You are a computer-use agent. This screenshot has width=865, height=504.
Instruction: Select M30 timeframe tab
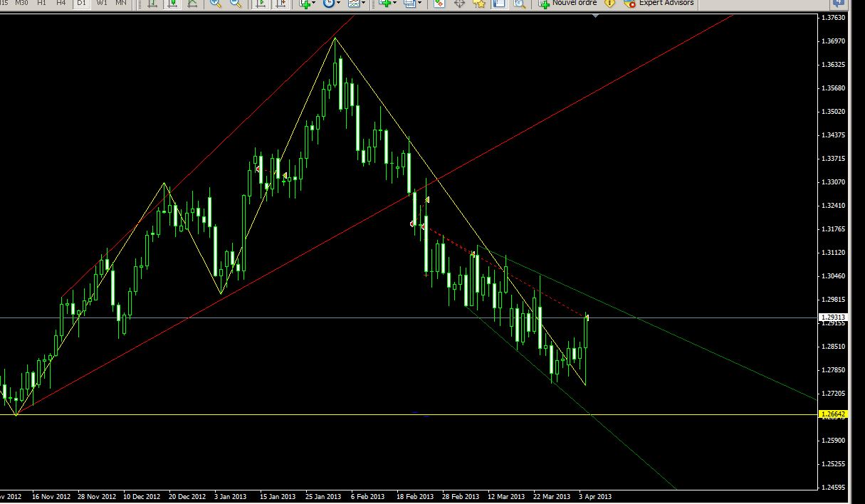21,3
